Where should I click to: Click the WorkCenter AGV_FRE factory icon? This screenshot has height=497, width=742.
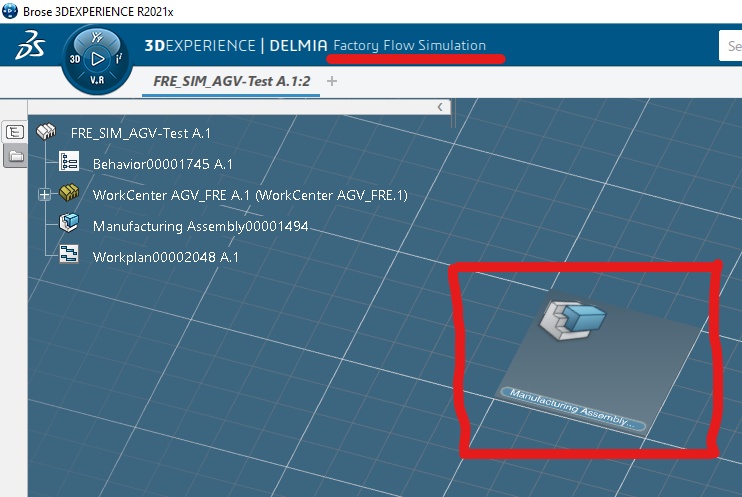point(69,193)
